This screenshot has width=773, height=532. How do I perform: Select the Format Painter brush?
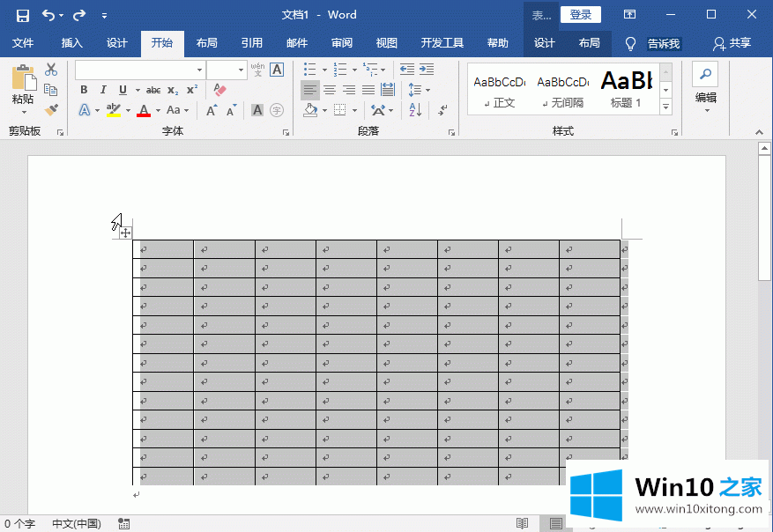click(x=51, y=109)
